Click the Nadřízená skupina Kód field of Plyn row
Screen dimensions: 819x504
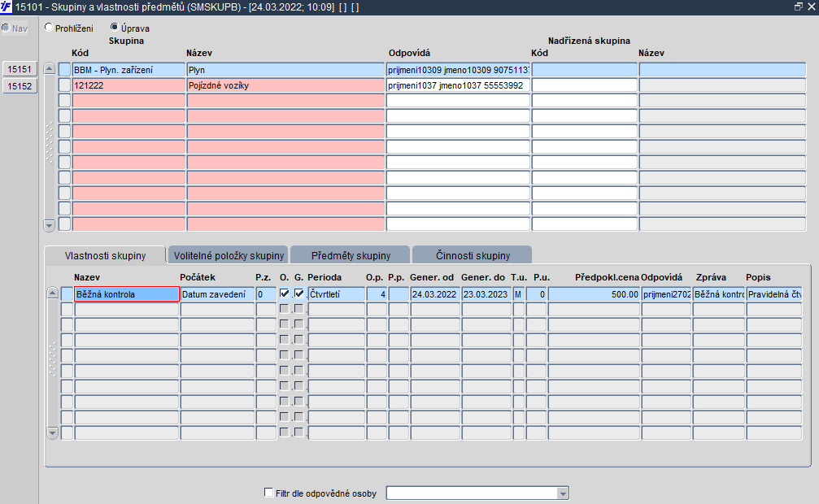585,70
